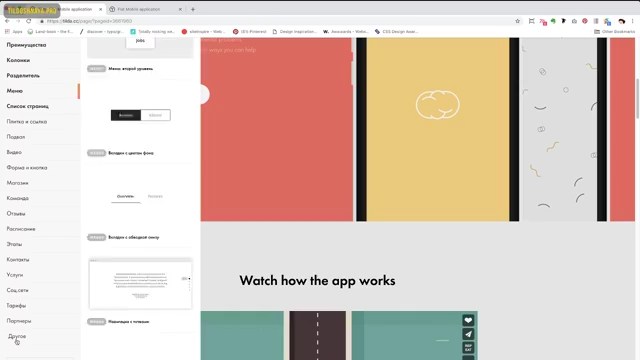Open the Chrome three-dot menu
This screenshot has height=360, width=640.
[x=633, y=21]
